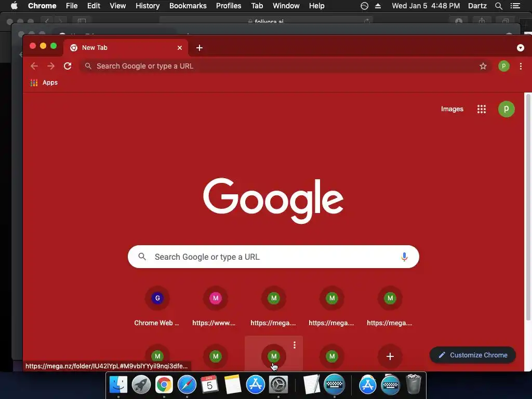The width and height of the screenshot is (532, 399).
Task: Open Calendar from the Dock
Action: pyautogui.click(x=210, y=385)
